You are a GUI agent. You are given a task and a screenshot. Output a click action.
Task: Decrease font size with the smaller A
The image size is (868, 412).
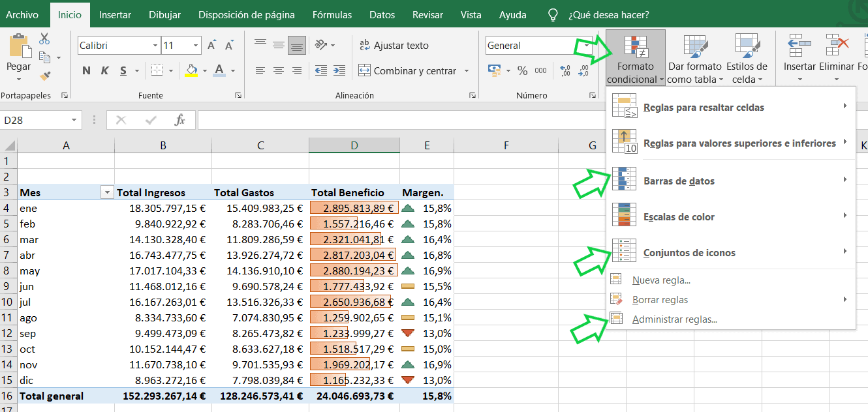tap(229, 46)
